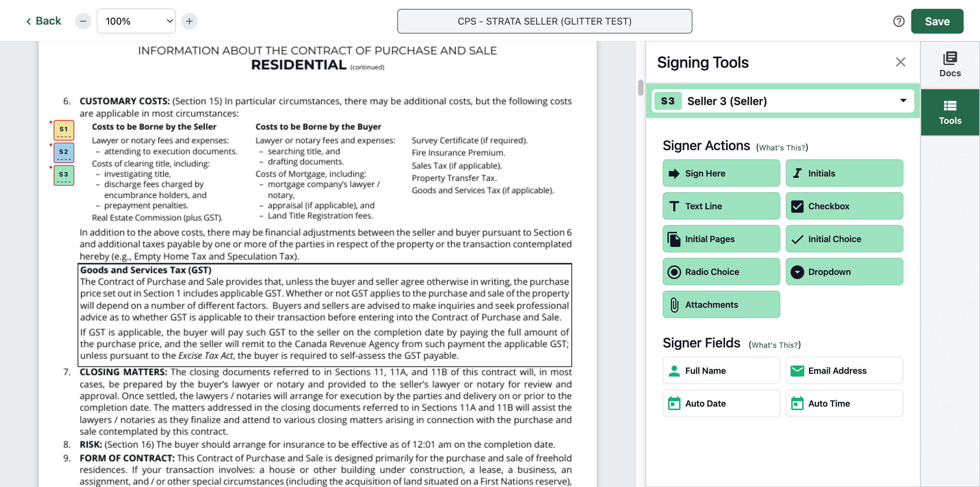
Task: Open What's This for Signer Actions
Action: [x=782, y=148]
